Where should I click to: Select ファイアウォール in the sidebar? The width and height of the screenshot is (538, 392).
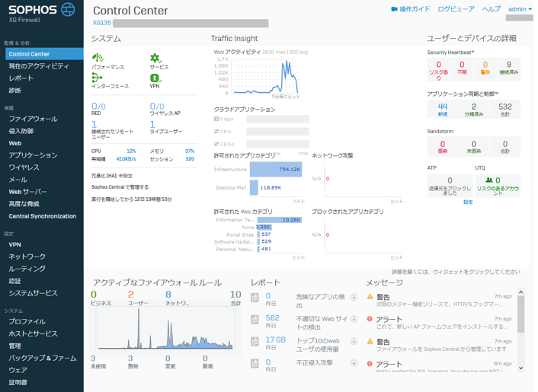tap(33, 120)
